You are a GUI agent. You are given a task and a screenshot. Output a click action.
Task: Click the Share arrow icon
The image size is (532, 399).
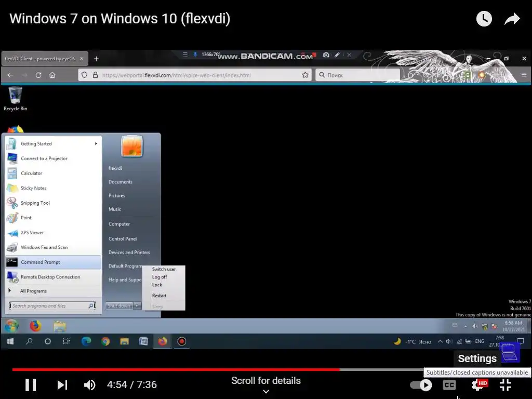512,19
